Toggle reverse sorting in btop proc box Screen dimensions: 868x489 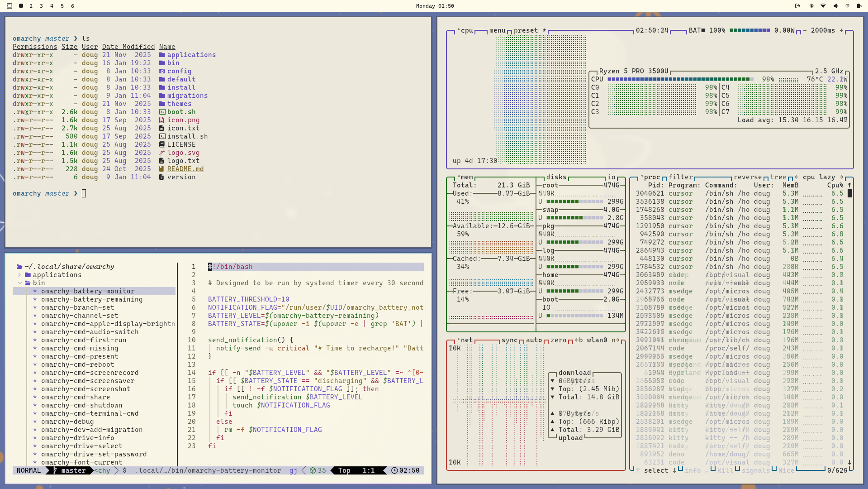click(748, 177)
